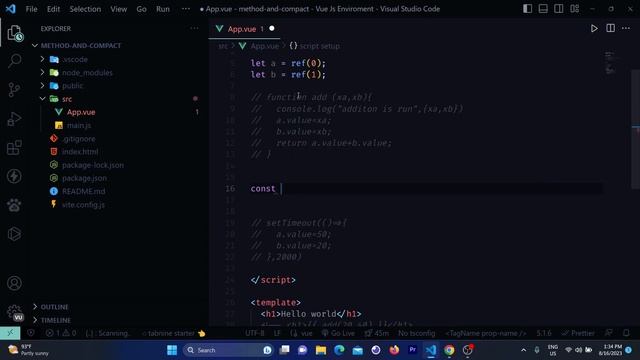Viewport: 640px width, 360px height.
Task: Open package.json in the file tree
Action: click(84, 178)
